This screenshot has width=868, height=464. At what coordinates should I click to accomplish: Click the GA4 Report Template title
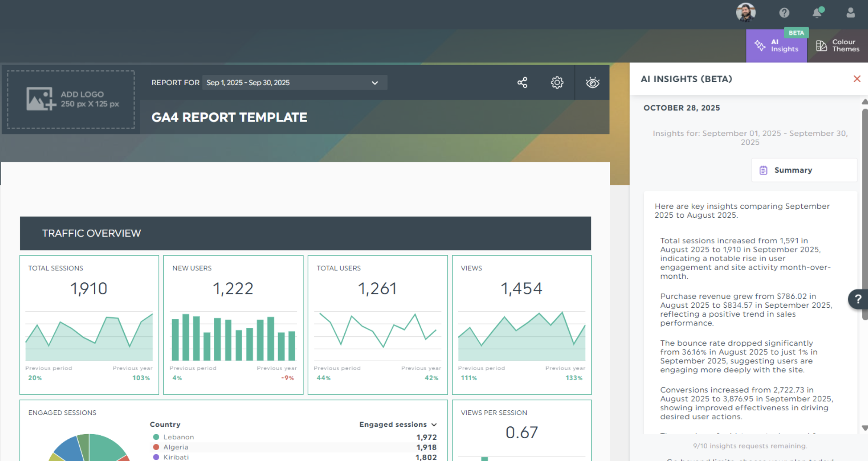(x=229, y=117)
